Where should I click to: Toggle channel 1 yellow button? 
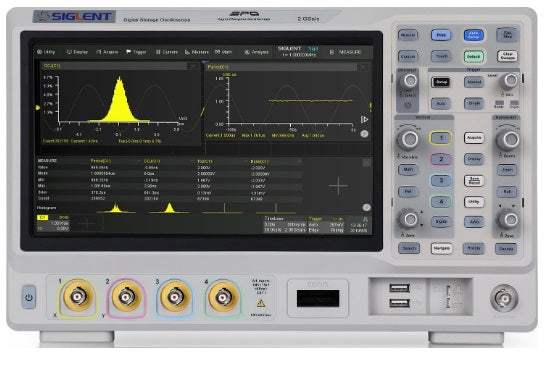click(x=441, y=138)
